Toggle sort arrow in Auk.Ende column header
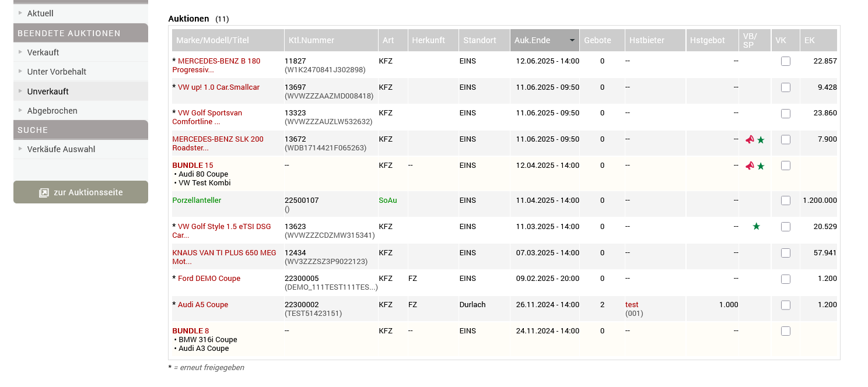The width and height of the screenshot is (868, 387). point(572,40)
